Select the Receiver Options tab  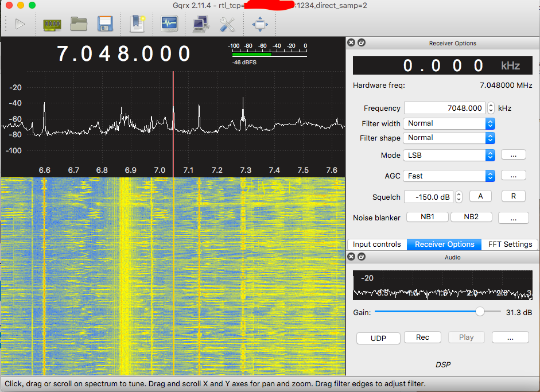444,244
